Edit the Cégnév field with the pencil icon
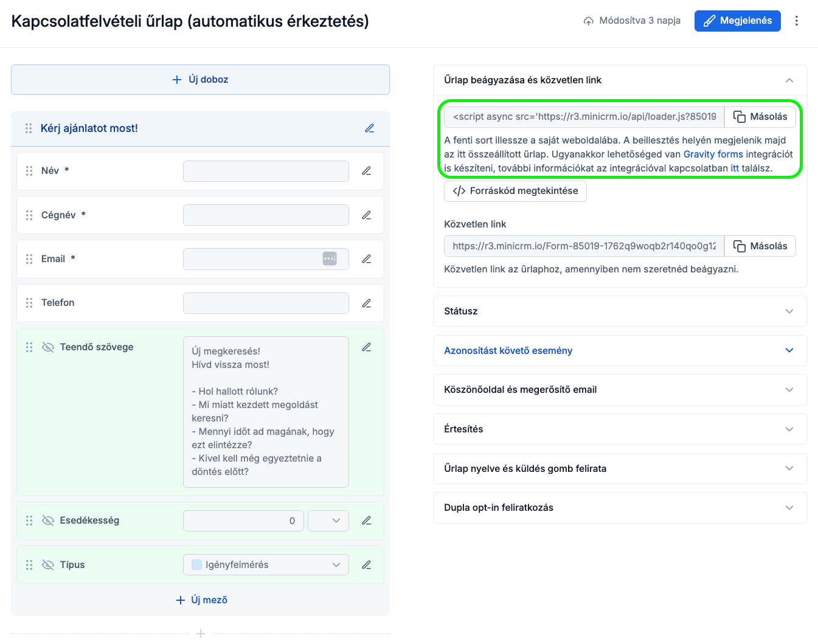This screenshot has height=644, width=818. (366, 215)
